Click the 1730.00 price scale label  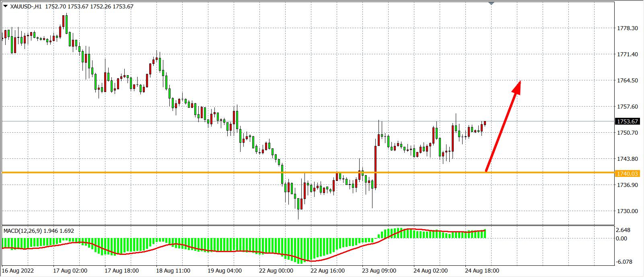(x=627, y=211)
